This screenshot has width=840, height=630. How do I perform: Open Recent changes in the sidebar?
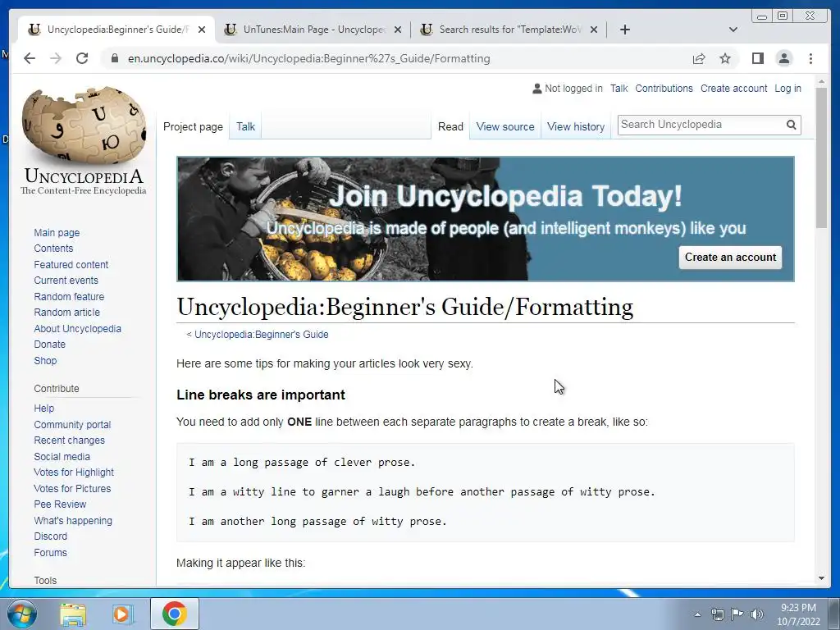pos(70,441)
